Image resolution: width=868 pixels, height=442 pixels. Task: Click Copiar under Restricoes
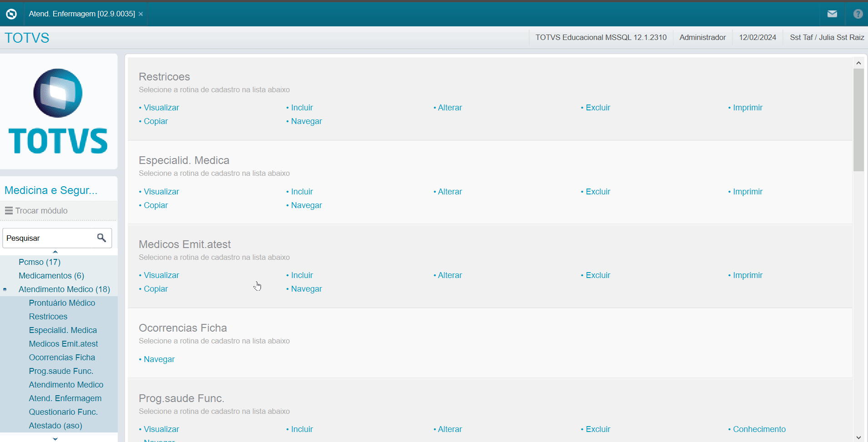156,121
